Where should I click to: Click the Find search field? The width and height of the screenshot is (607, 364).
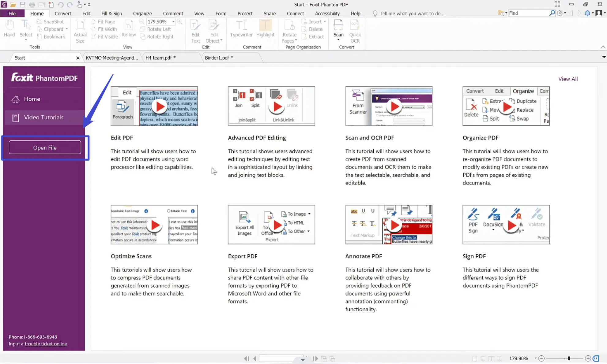coord(528,13)
